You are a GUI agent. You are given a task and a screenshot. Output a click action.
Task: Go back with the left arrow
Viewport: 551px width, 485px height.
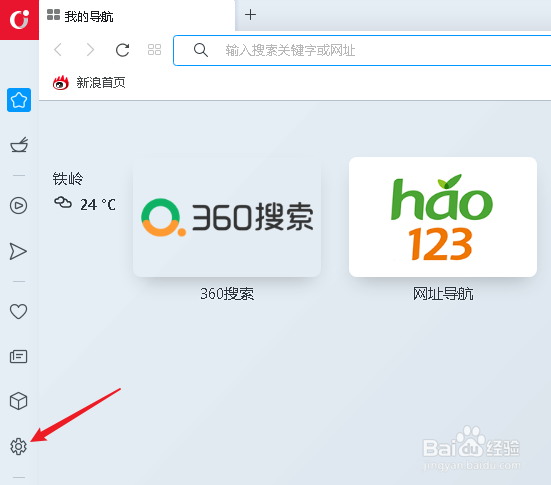pyautogui.click(x=58, y=50)
